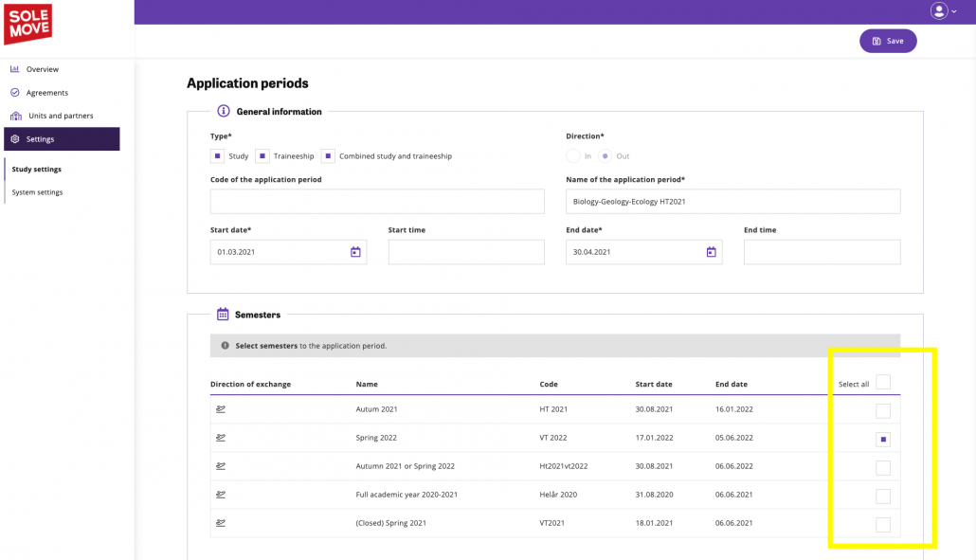
Task: Toggle the Traineeship type checkbox
Action: 262,155
